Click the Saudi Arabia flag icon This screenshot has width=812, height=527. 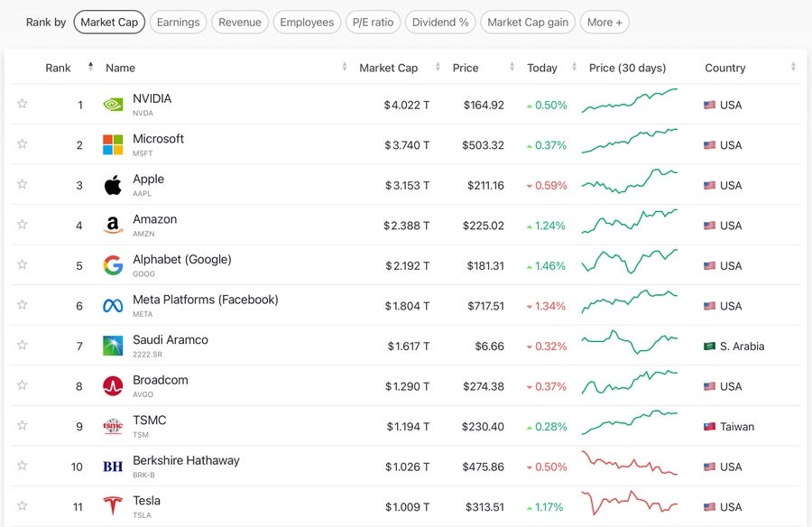point(709,347)
